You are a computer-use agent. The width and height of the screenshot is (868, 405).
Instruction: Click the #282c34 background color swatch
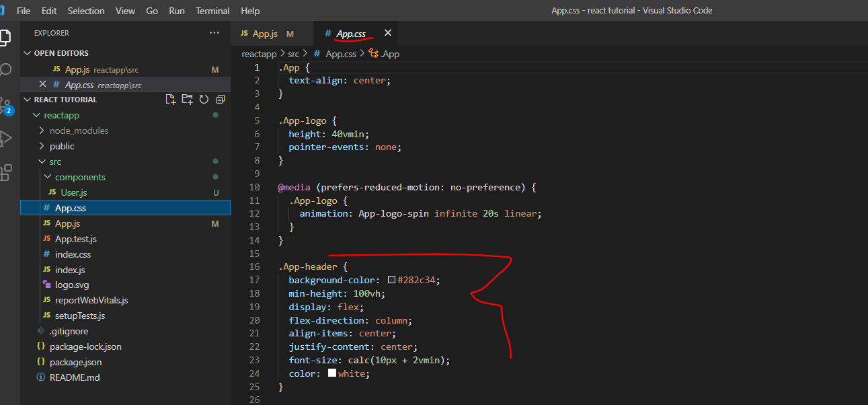click(391, 280)
